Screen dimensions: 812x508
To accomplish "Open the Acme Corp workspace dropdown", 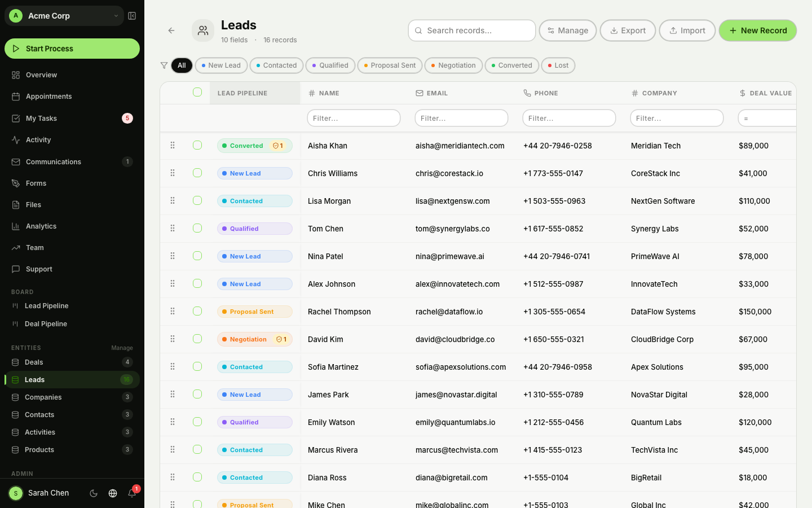I will coord(64,16).
